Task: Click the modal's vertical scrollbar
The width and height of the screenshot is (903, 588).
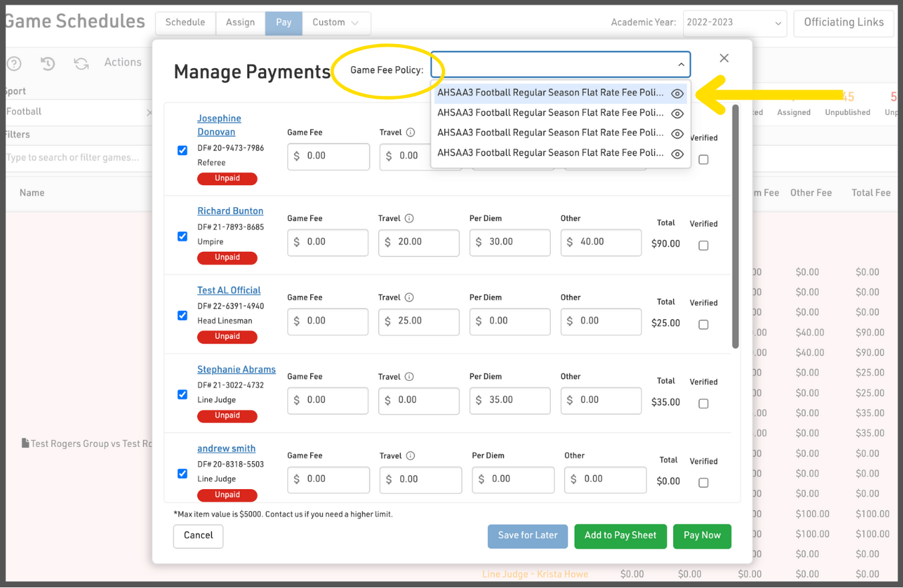Action: pos(735,227)
